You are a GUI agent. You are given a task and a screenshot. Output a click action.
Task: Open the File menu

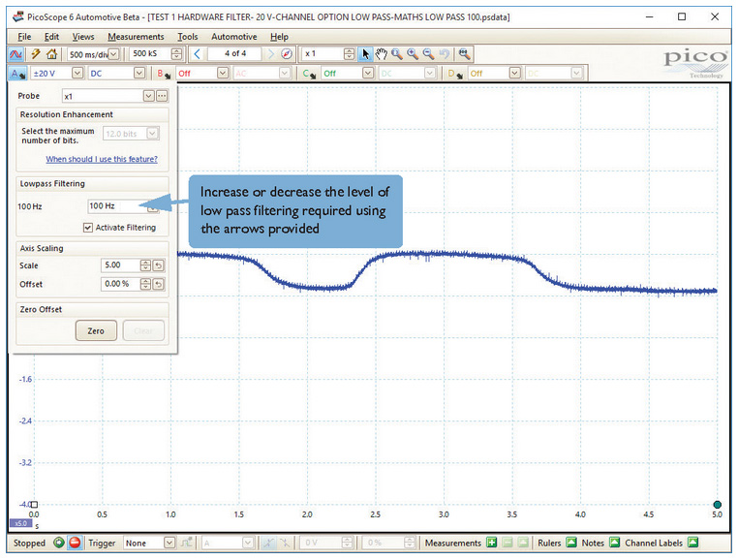click(x=24, y=37)
